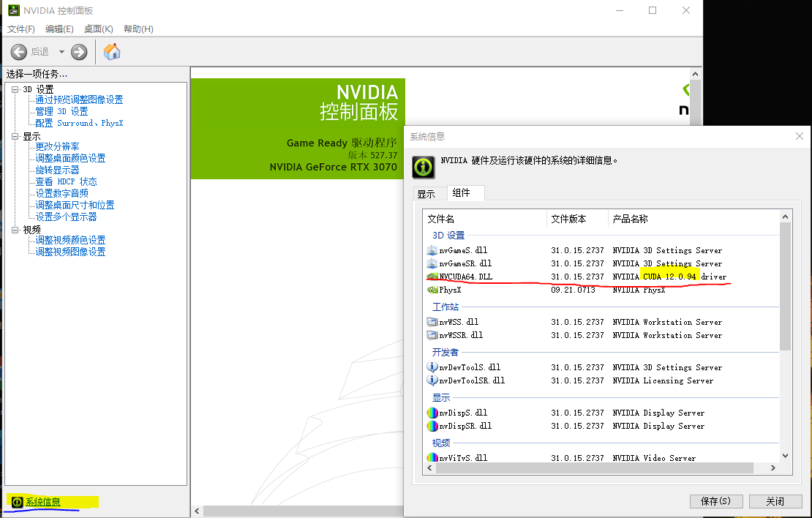Image resolution: width=812 pixels, height=518 pixels.
Task: Open the 帮助(H) menu
Action: [138, 29]
